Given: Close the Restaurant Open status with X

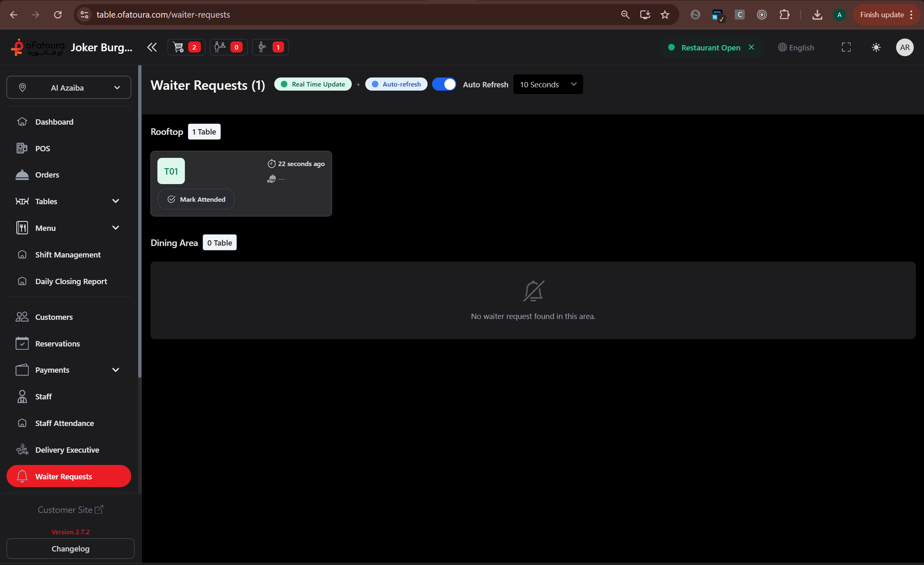Looking at the screenshot, I should coord(751,47).
